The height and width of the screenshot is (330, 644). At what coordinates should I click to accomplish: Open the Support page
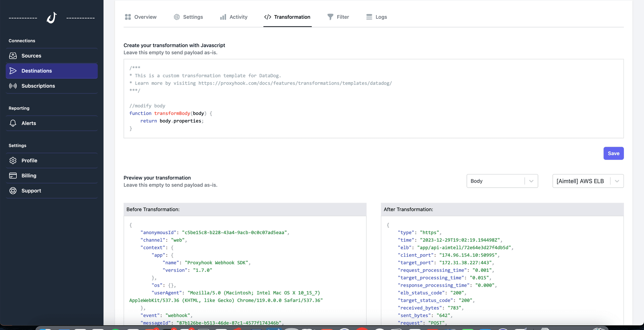point(52,191)
